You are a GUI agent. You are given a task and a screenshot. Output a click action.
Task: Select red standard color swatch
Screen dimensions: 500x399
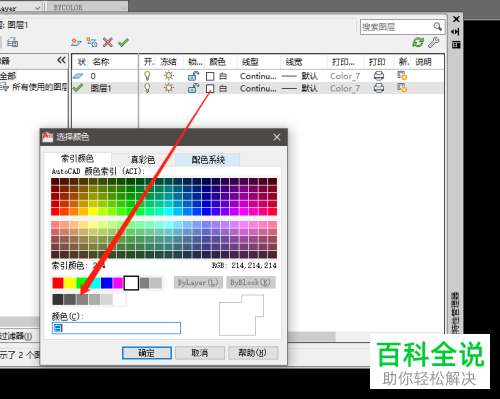pos(58,283)
